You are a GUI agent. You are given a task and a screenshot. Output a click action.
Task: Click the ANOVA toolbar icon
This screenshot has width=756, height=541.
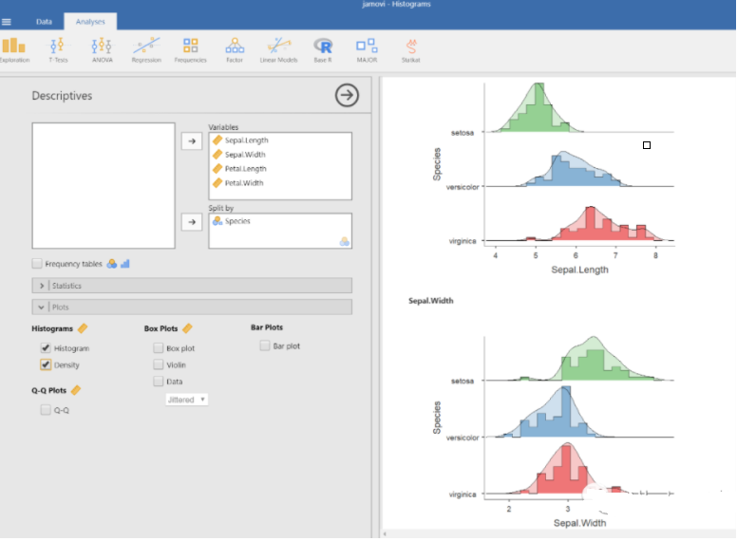point(102,48)
